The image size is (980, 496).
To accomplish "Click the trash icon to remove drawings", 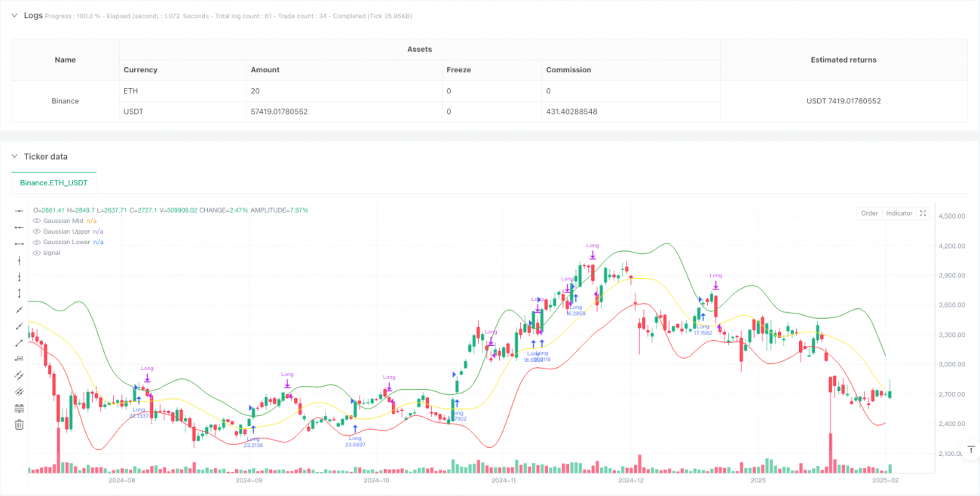I will tap(19, 424).
